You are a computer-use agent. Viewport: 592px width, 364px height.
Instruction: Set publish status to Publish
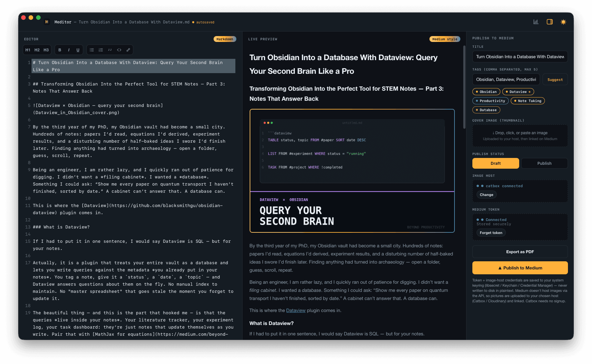coord(544,163)
